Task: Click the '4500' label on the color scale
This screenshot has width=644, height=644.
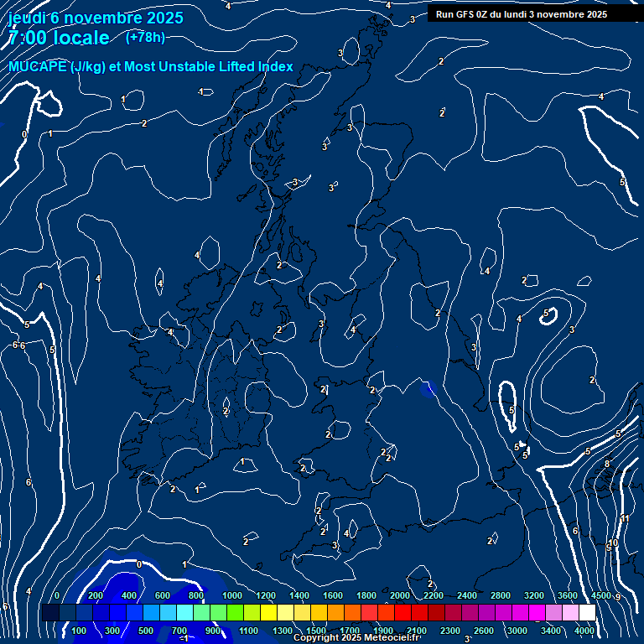Action: pos(601,595)
